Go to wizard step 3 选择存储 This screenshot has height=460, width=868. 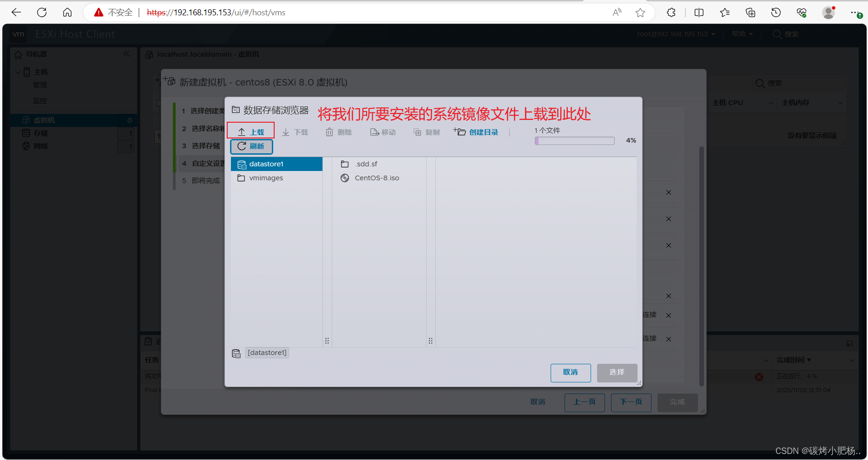click(201, 146)
